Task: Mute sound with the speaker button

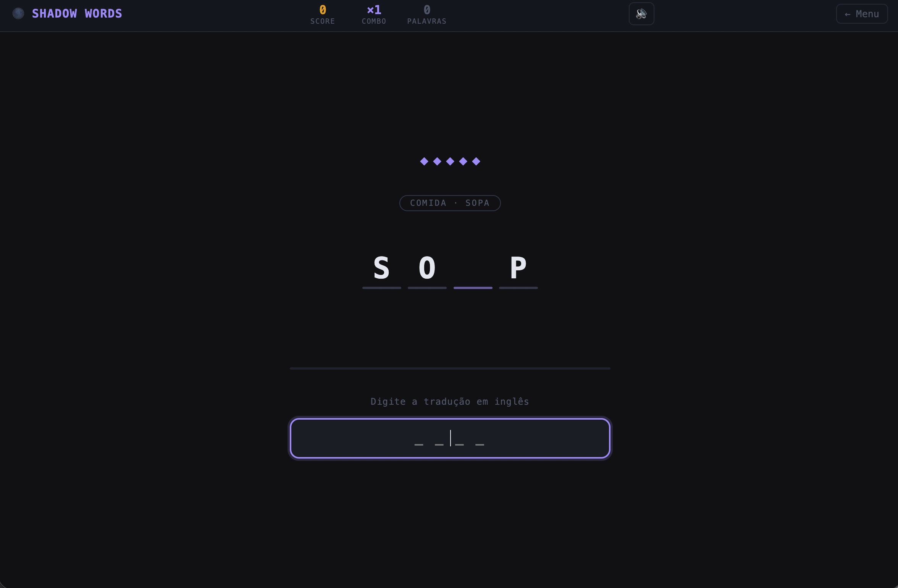Action: tap(641, 14)
